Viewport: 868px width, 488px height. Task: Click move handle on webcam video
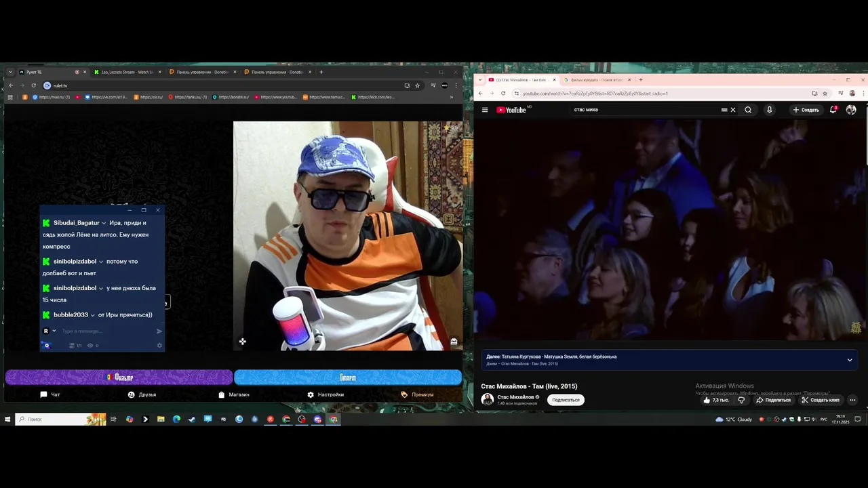[242, 342]
